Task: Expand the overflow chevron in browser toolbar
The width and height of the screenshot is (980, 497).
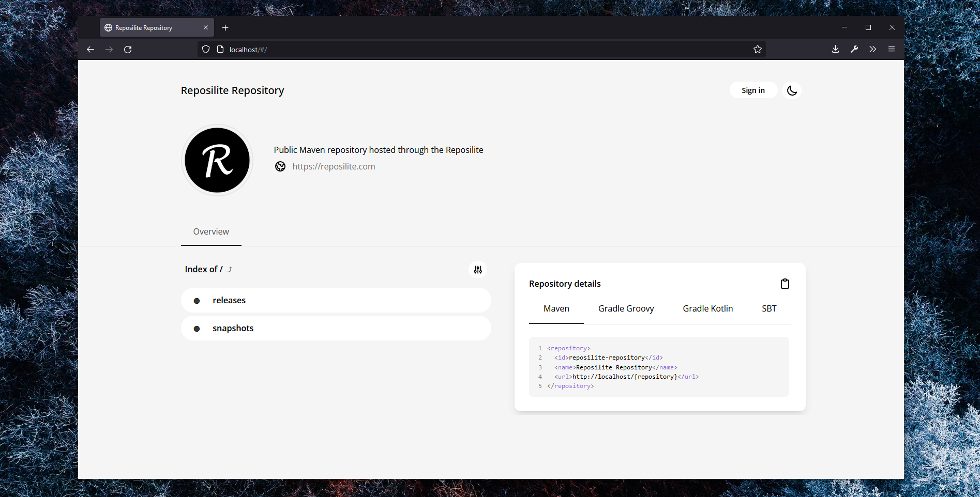Action: click(872, 49)
